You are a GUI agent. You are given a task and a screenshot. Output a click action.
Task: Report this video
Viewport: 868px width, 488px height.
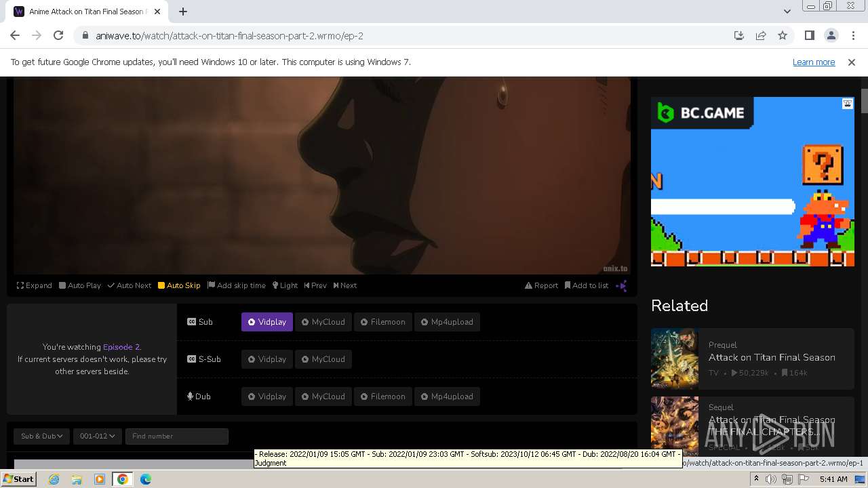541,285
